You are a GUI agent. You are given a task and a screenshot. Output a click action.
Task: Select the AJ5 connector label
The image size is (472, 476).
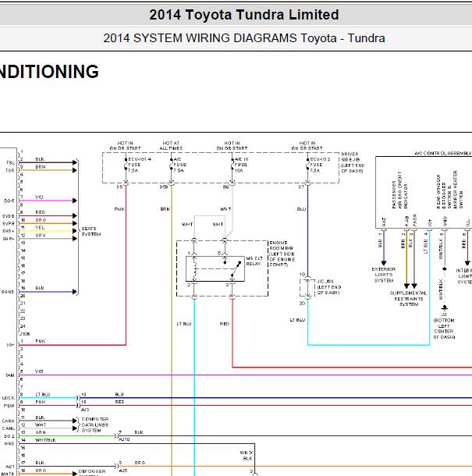pyautogui.click(x=123, y=471)
